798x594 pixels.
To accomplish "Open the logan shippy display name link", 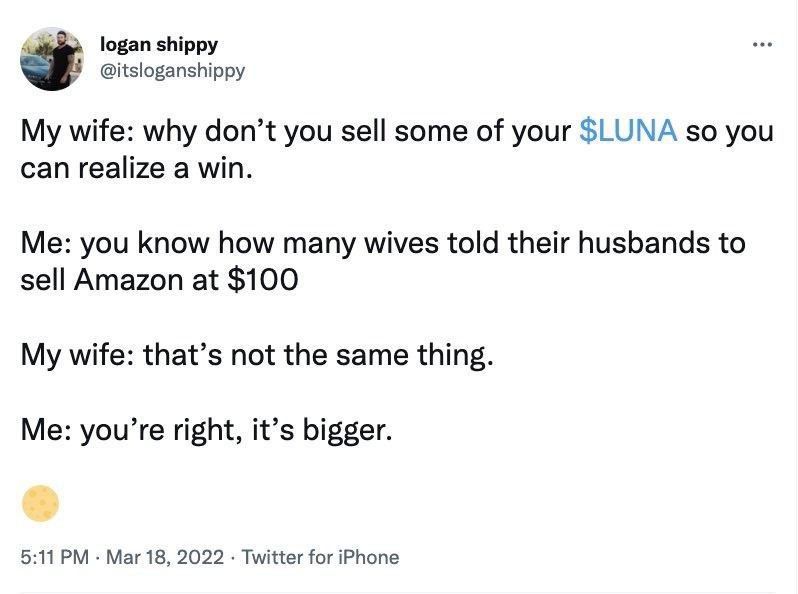I will [159, 45].
